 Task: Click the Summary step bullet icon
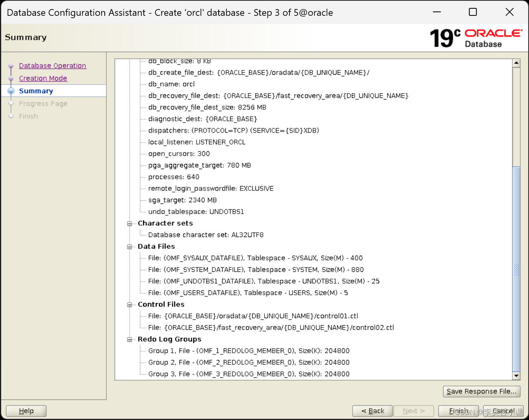[11, 91]
